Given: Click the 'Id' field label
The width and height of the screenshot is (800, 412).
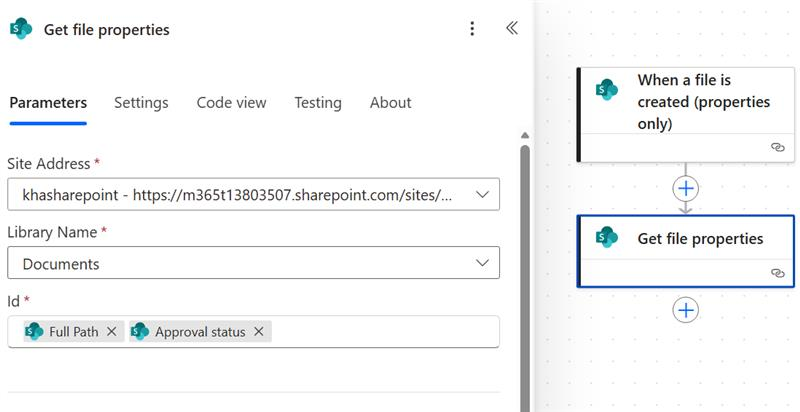Looking at the screenshot, I should point(13,301).
